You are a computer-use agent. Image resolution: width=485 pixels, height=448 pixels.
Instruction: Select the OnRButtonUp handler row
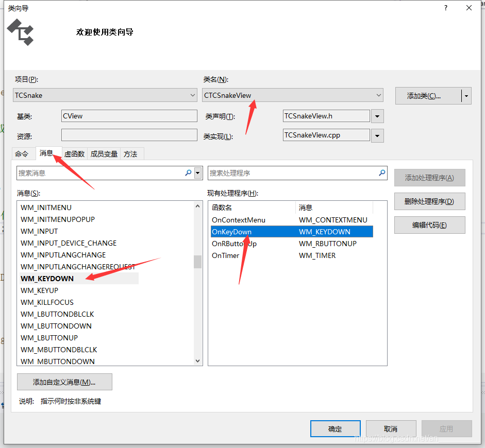(292, 244)
